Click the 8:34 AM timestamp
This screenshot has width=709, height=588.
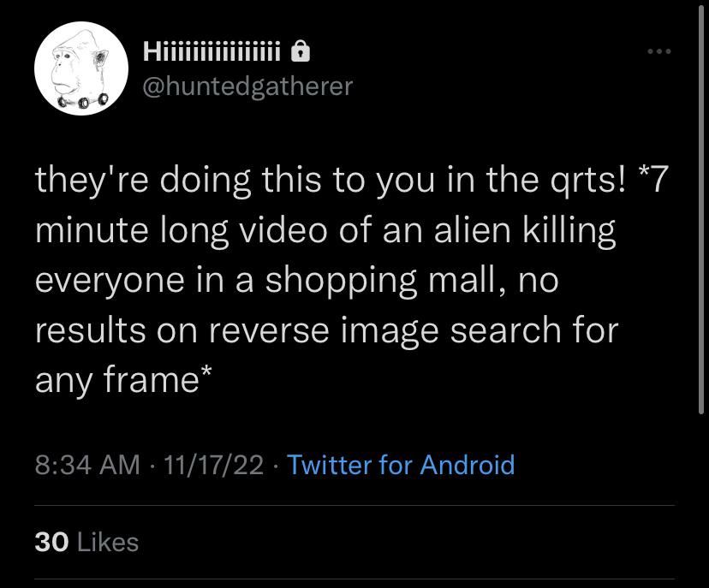(x=87, y=465)
